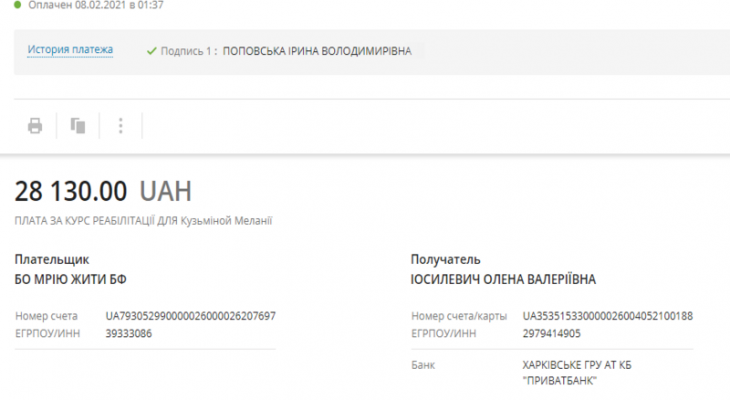This screenshot has width=730, height=400.
Task: Click the copy payment icon
Action: (x=78, y=126)
